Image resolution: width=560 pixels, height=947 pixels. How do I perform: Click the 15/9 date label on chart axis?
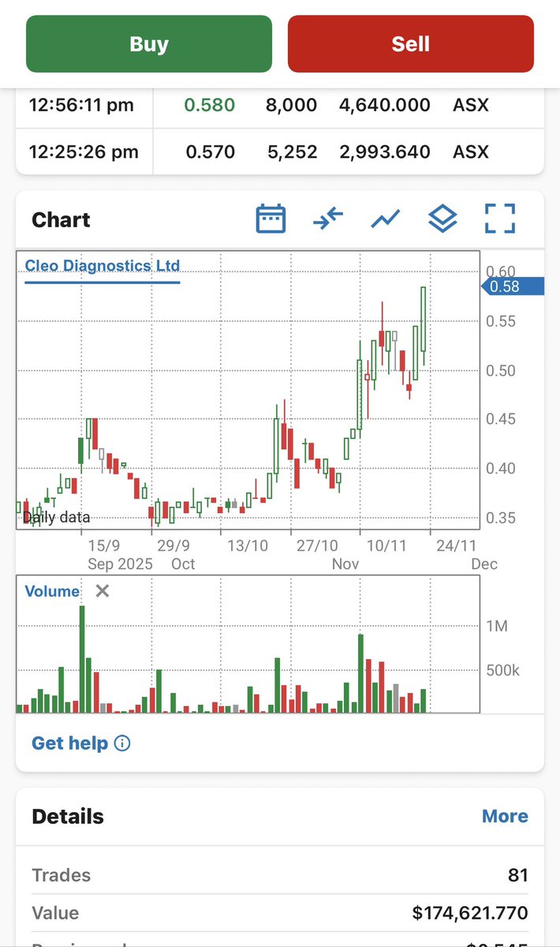[x=104, y=545]
